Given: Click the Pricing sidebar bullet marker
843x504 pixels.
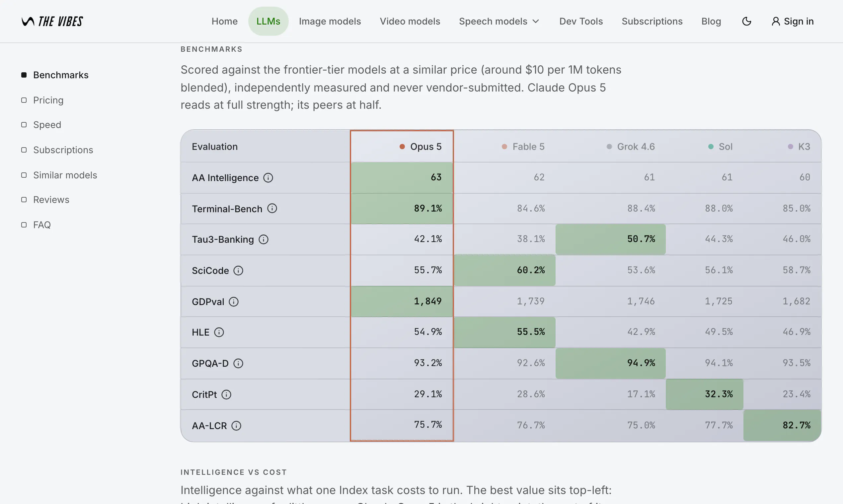Looking at the screenshot, I should pyautogui.click(x=24, y=100).
